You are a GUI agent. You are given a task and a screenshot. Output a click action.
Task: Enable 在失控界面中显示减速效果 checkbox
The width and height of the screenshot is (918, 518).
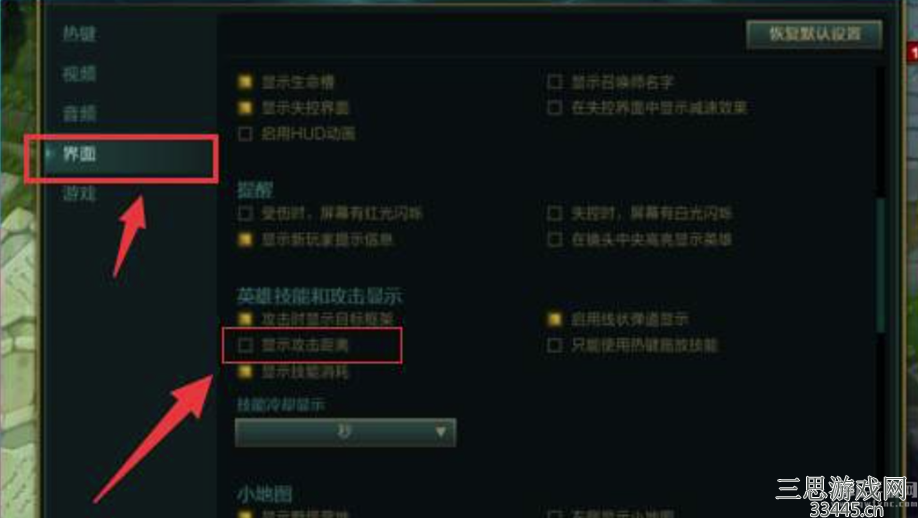(x=554, y=108)
